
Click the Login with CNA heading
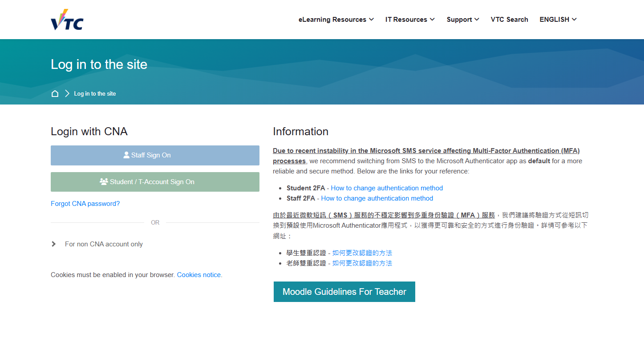tap(89, 132)
